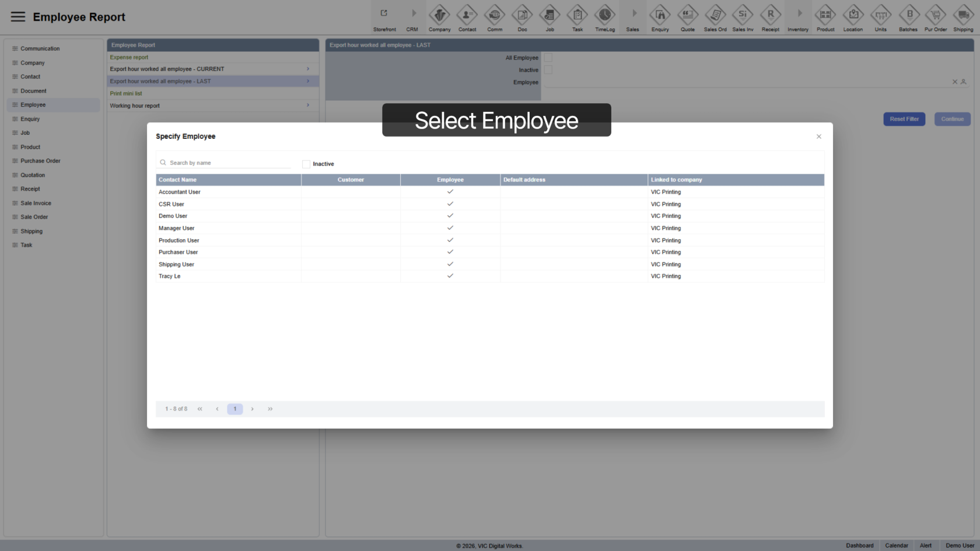Toggle Inactive checkbox in filter panel
Image resolution: width=980 pixels, height=551 pixels.
pyautogui.click(x=548, y=70)
